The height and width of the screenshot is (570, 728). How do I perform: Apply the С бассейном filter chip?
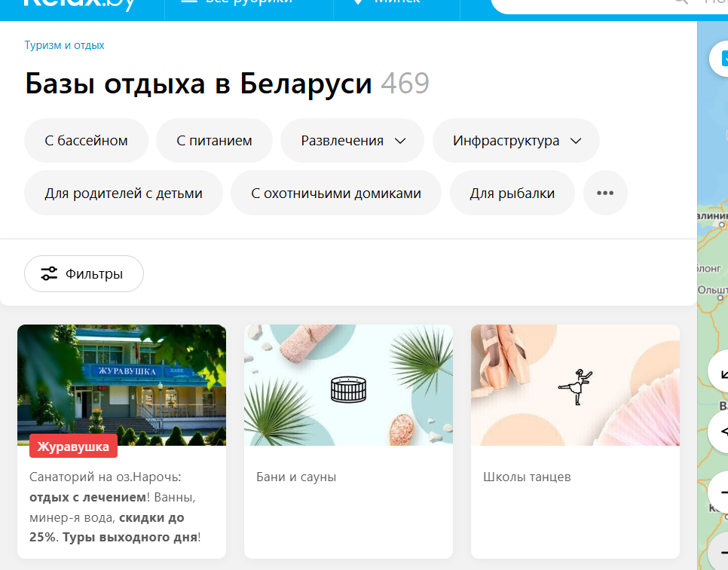[x=87, y=141]
